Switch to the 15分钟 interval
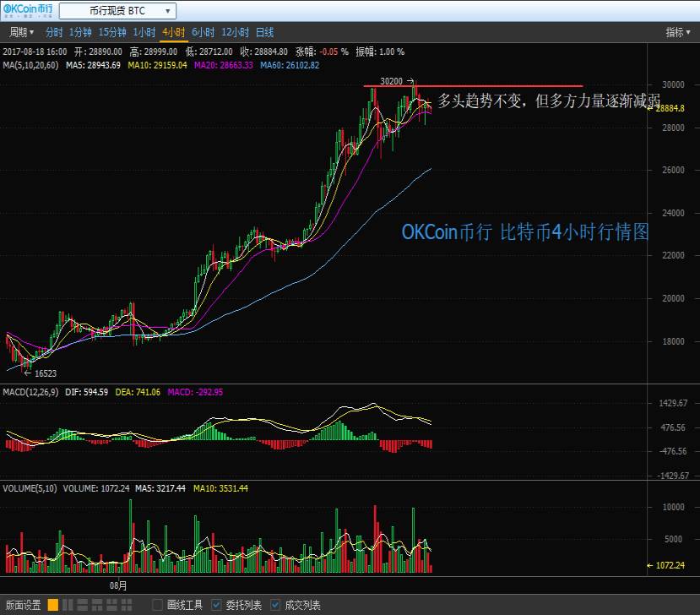700x615 pixels. 112,32
